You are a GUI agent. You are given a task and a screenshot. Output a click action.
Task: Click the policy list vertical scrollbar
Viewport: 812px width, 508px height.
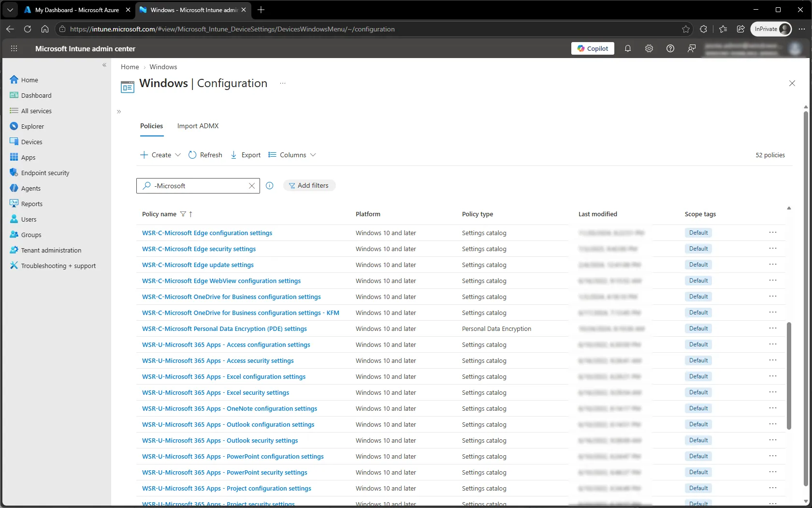click(789, 375)
